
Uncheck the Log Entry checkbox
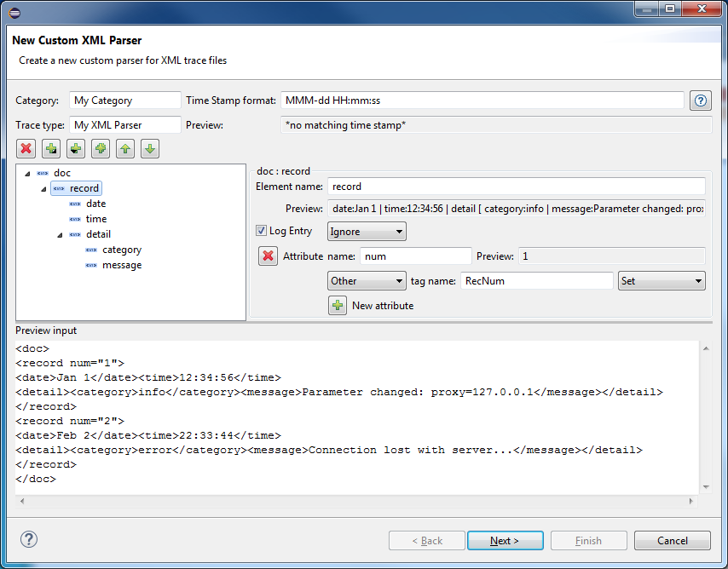coord(262,231)
